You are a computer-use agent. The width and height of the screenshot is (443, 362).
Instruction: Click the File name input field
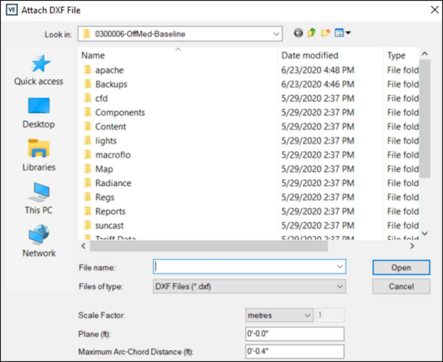249,267
